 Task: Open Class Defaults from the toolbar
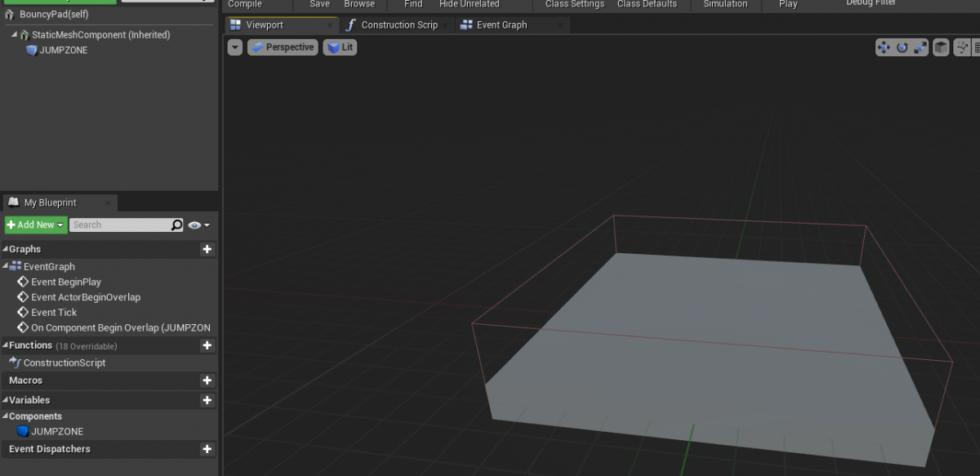[x=648, y=4]
